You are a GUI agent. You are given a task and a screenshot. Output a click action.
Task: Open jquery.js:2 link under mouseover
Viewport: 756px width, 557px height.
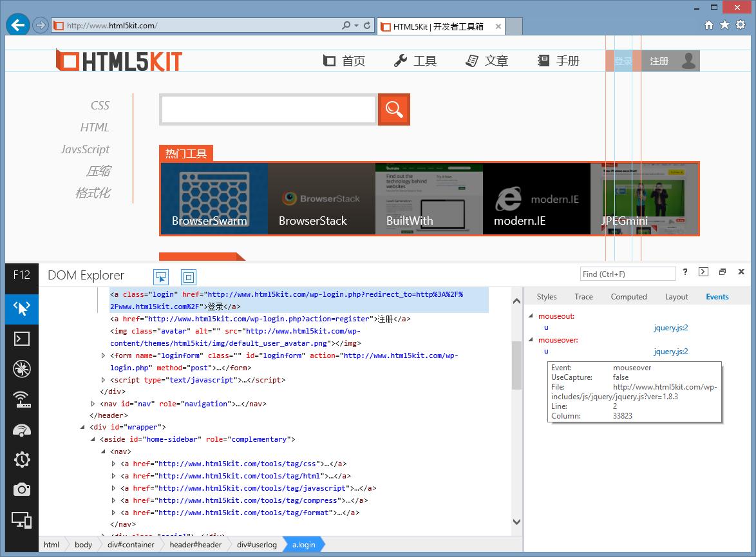tap(670, 352)
